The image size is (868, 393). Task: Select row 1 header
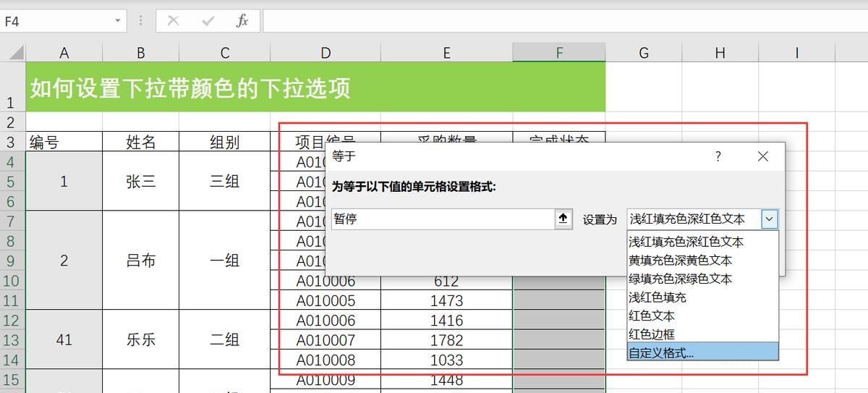click(13, 87)
